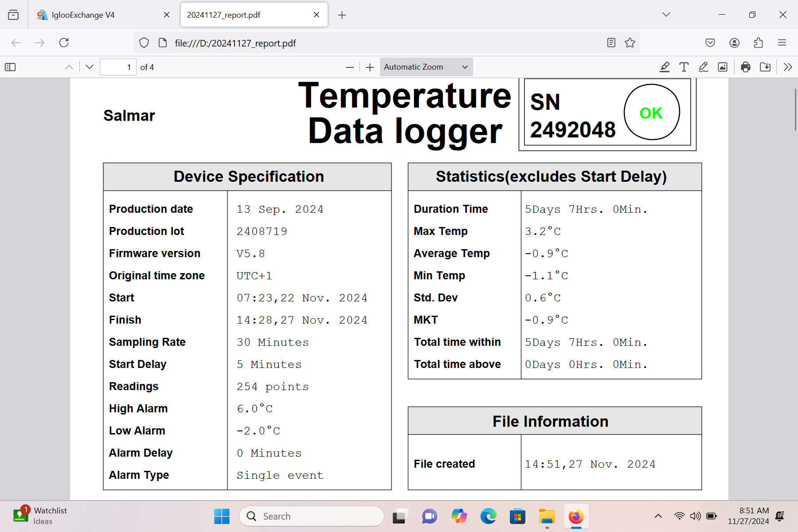
Task: Click the address bar URL
Action: (235, 43)
